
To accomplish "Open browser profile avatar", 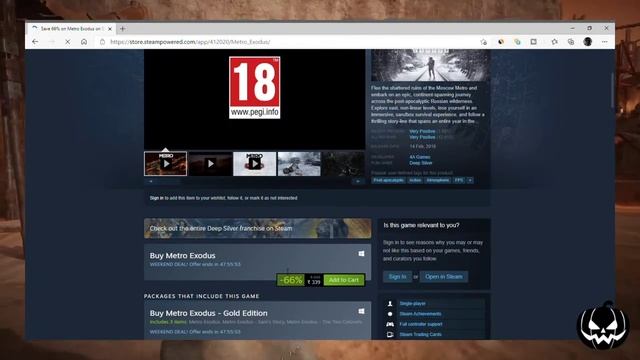I will tap(588, 42).
